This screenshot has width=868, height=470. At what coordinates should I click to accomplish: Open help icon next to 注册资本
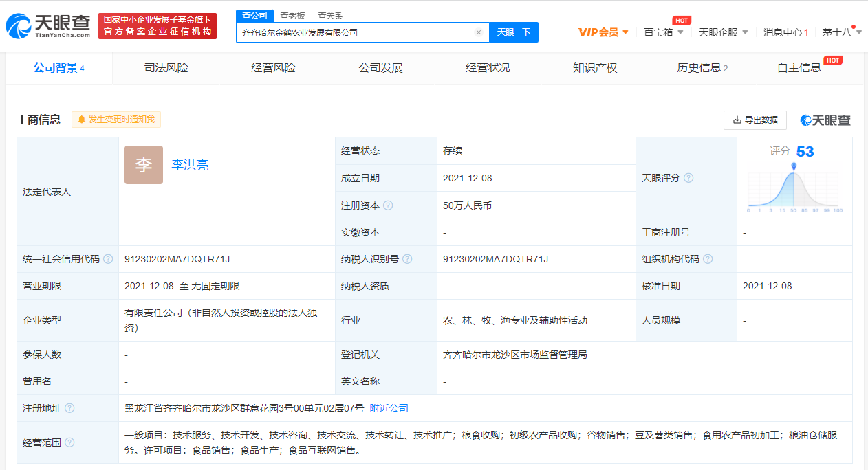pos(388,205)
